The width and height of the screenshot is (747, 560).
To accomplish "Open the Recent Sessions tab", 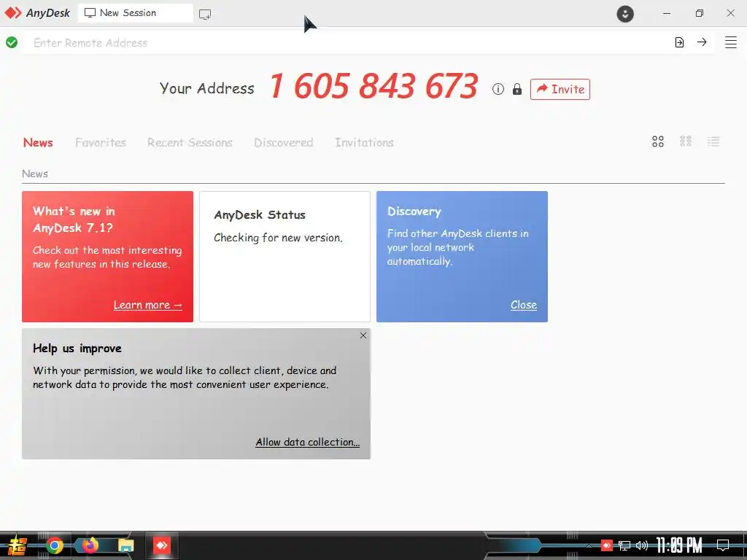I will tap(190, 142).
